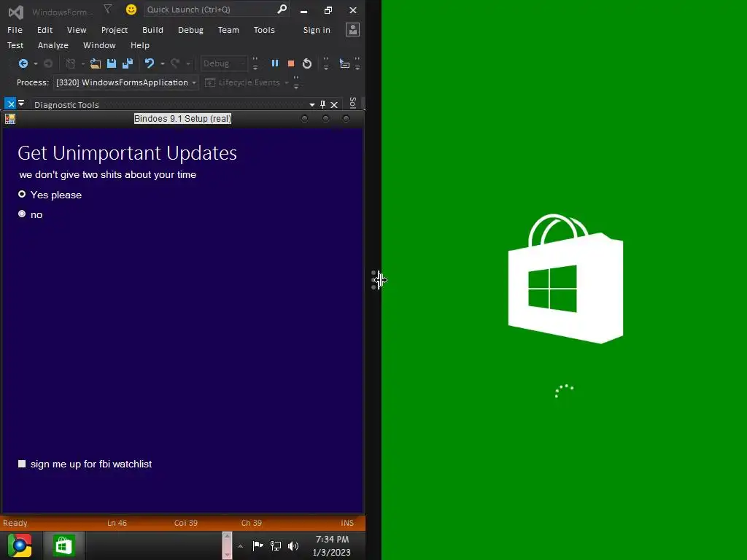Open the Debug menu

click(190, 30)
